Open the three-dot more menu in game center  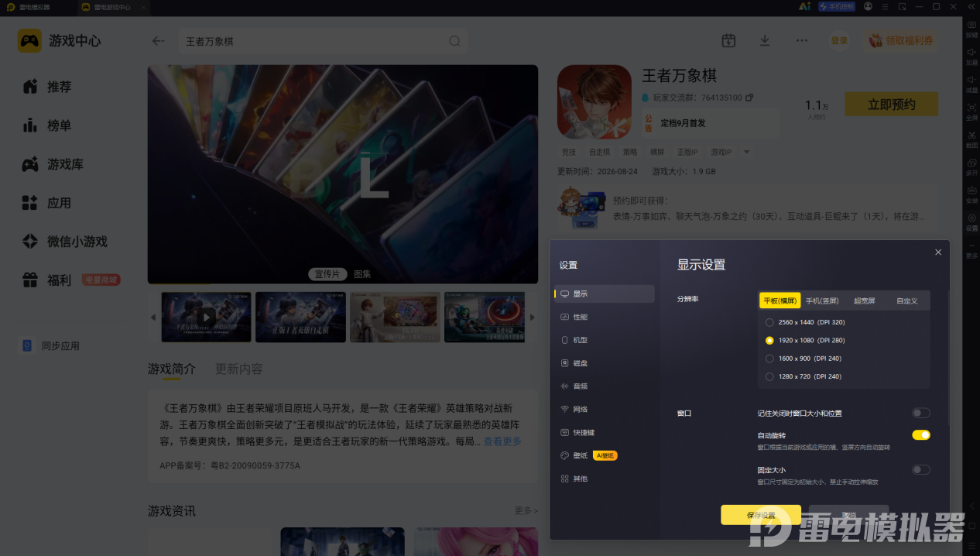[802, 40]
